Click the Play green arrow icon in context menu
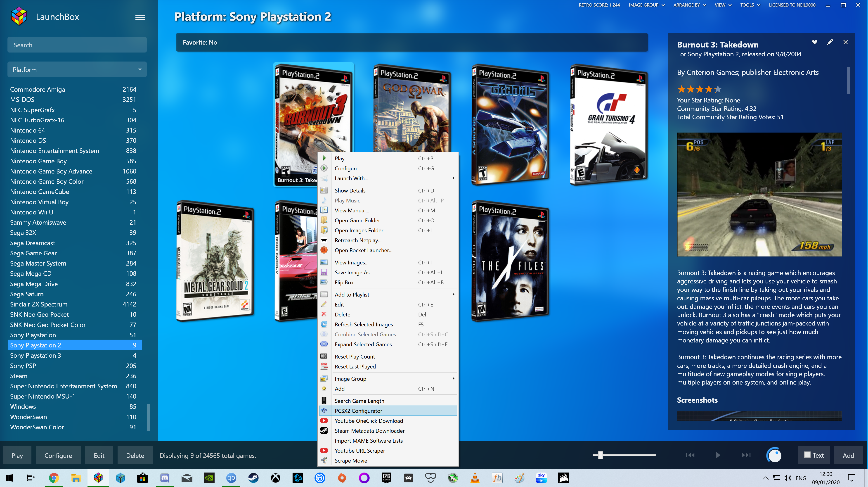 click(x=324, y=158)
